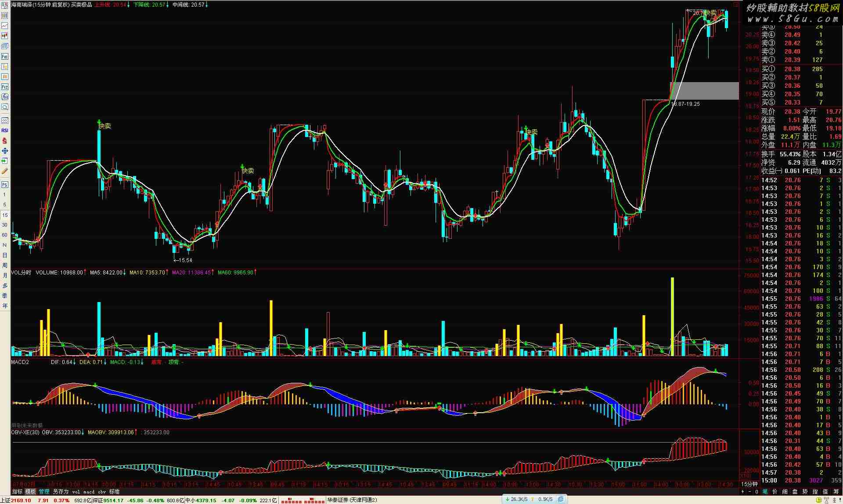Click the 上证 index in status bar
This screenshot has height=504, width=843.
pos(5,500)
